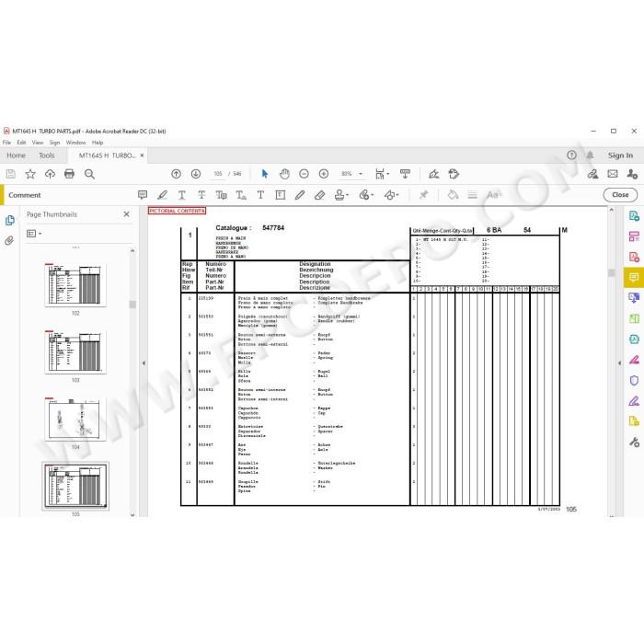Open the fit page options dropdown
This screenshot has width=644, height=644.
point(382,174)
